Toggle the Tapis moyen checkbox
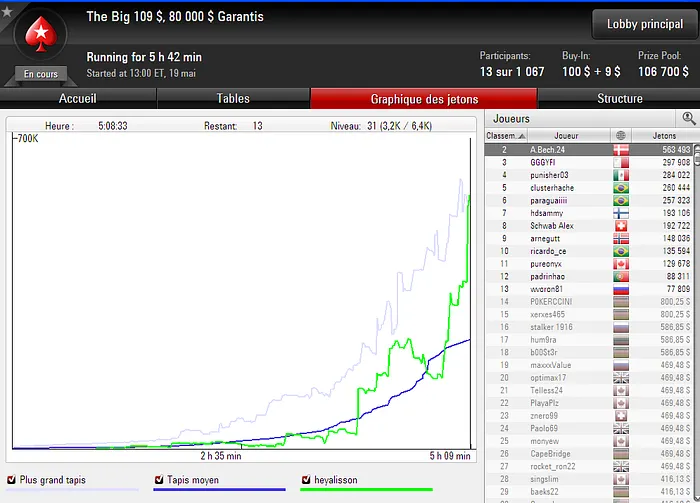 [x=159, y=480]
